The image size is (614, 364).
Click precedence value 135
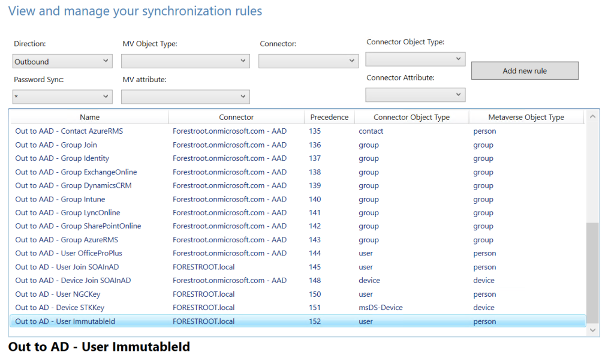coord(315,131)
